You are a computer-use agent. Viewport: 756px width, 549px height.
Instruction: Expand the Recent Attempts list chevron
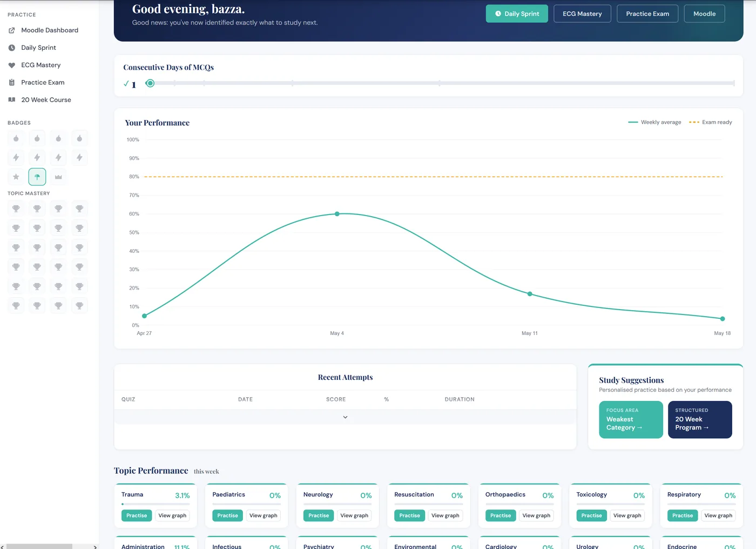coord(346,417)
